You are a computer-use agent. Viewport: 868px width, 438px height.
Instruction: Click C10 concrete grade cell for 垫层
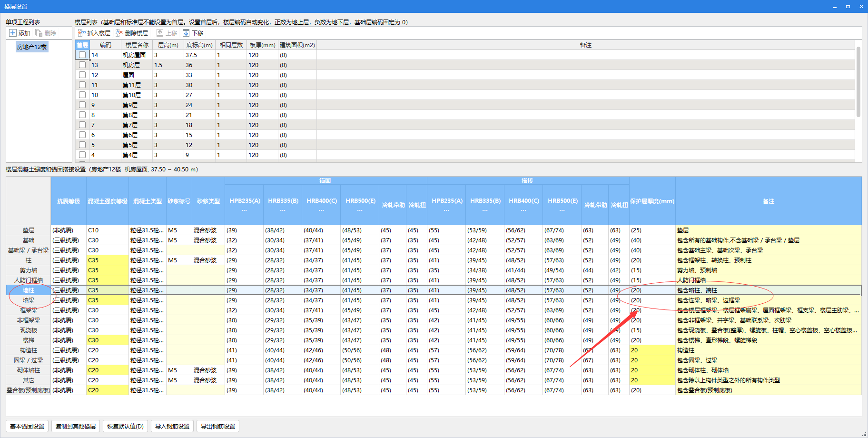coord(108,230)
